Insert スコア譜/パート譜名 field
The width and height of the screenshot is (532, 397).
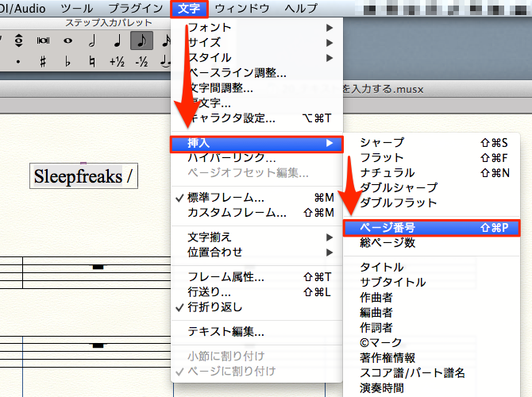431,373
